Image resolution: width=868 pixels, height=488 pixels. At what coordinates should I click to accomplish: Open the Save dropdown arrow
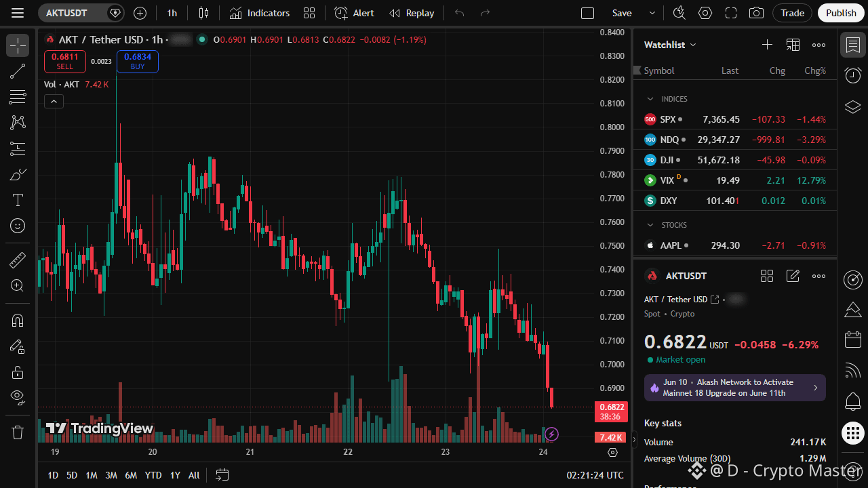click(x=652, y=13)
